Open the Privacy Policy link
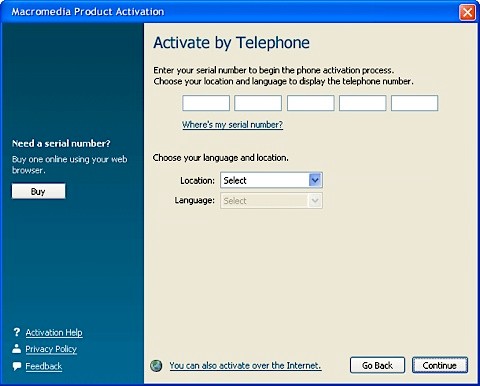The height and width of the screenshot is (386, 480). [x=51, y=349]
